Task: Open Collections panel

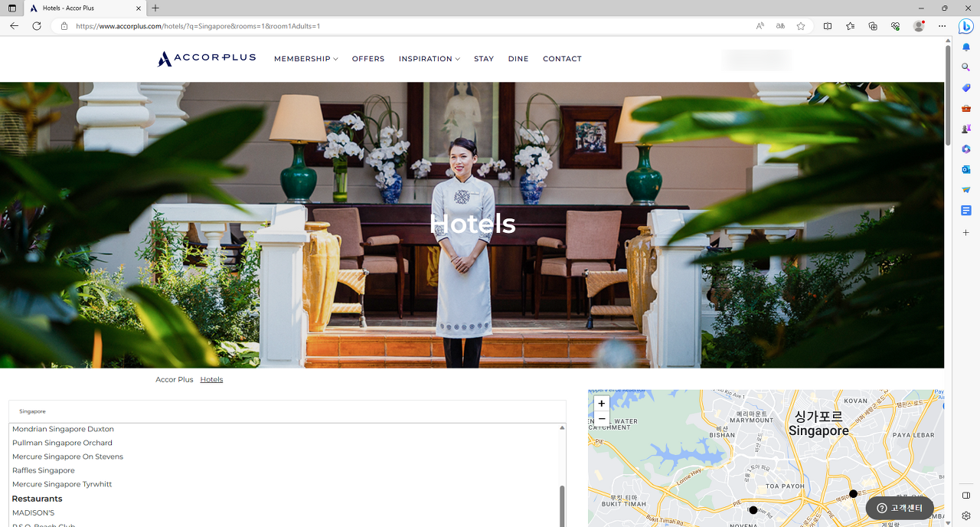Action: (873, 26)
